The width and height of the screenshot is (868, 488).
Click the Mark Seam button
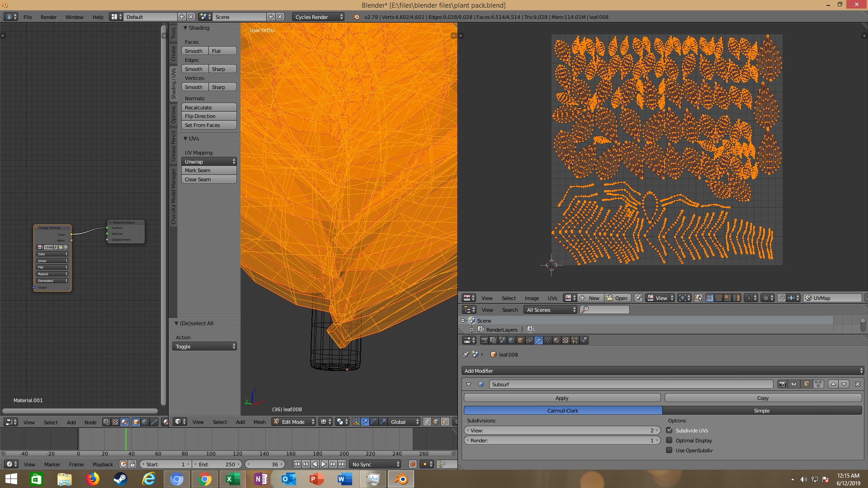point(209,170)
